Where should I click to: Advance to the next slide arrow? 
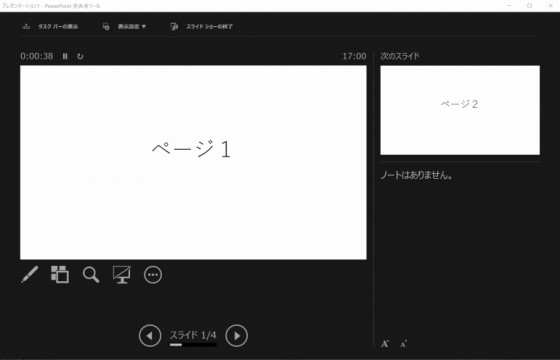pos(236,336)
